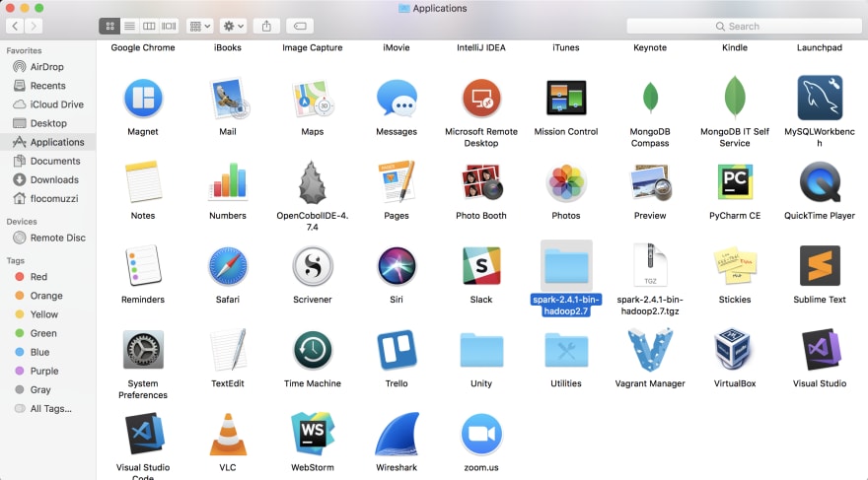Launch the Mail application
Viewport: 868px width, 480px height.
228,99
